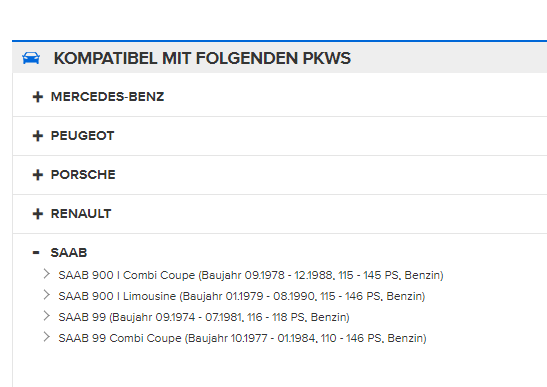This screenshot has height=387, width=547.
Task: Expand the Renault plus icon
Action: (x=38, y=214)
